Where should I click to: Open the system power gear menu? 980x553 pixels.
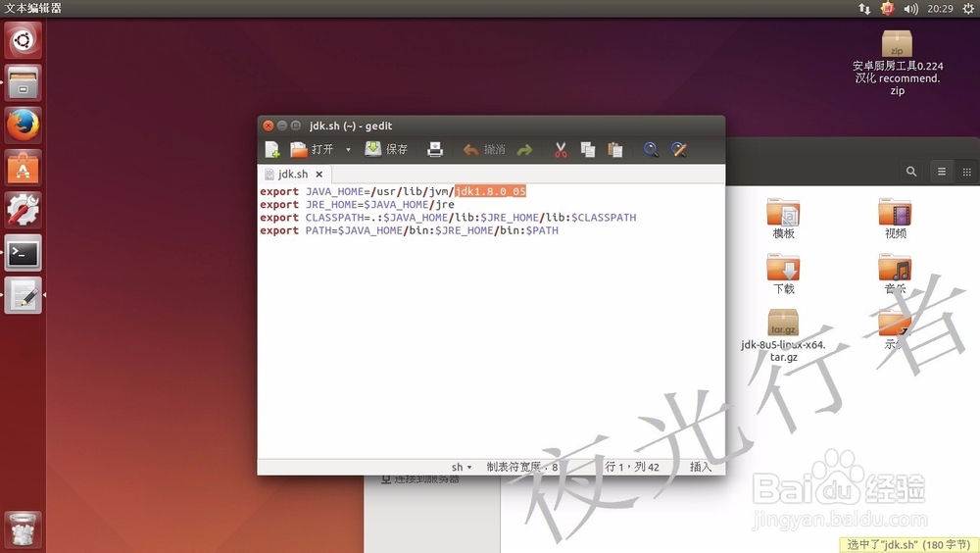[x=967, y=9]
